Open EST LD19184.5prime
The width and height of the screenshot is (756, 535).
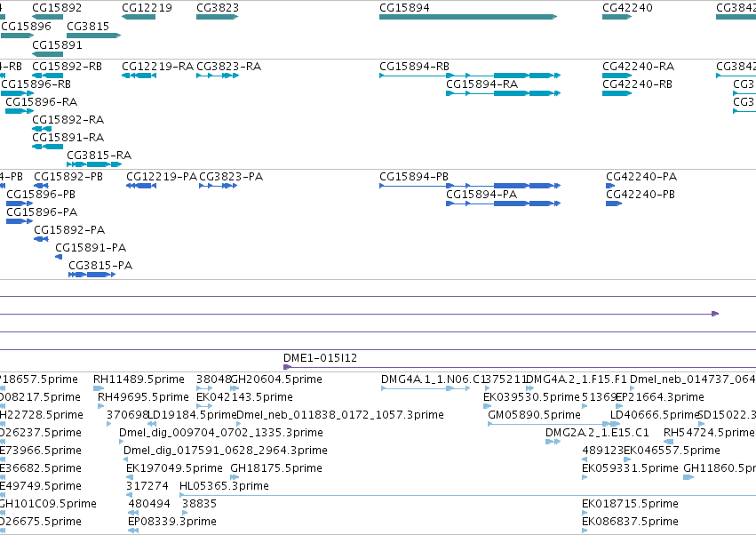pos(192,415)
